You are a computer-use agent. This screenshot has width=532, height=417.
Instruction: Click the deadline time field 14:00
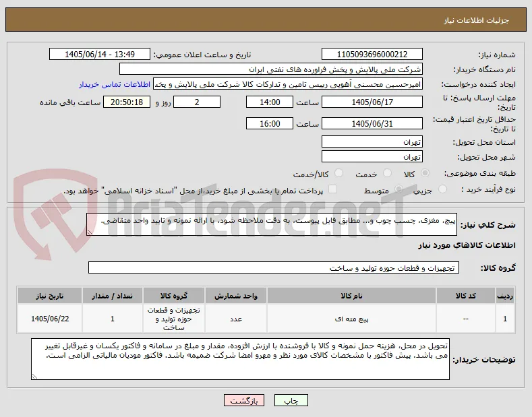[x=270, y=102]
